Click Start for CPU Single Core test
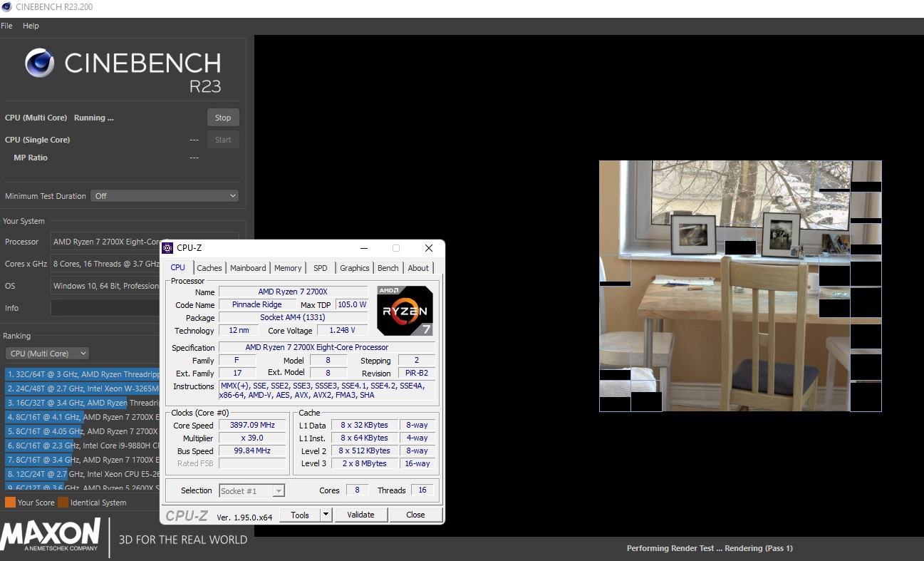 coord(223,140)
